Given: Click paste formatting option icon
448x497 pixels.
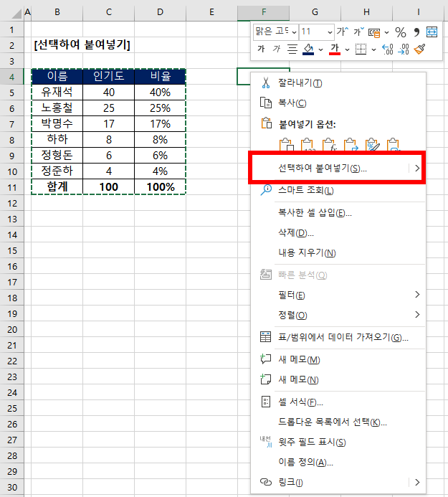Looking at the screenshot, I should click(372, 145).
